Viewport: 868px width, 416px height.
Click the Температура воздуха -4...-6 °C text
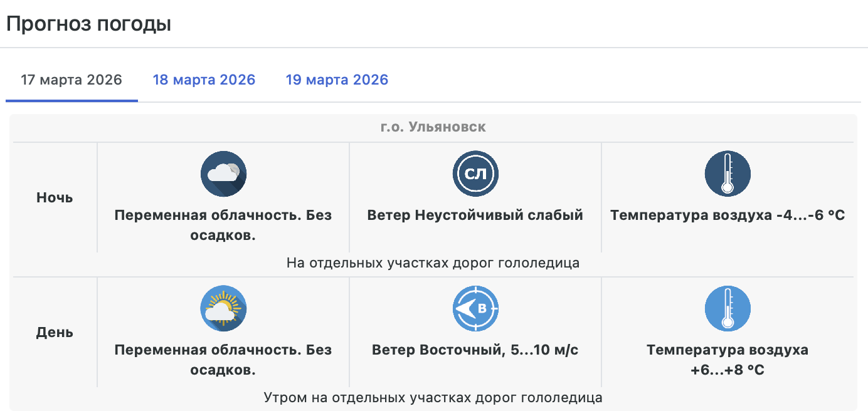coord(728,216)
